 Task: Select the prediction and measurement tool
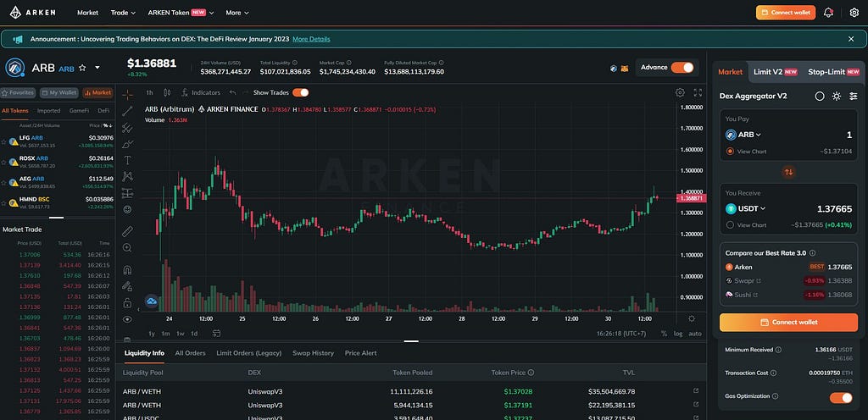click(127, 193)
